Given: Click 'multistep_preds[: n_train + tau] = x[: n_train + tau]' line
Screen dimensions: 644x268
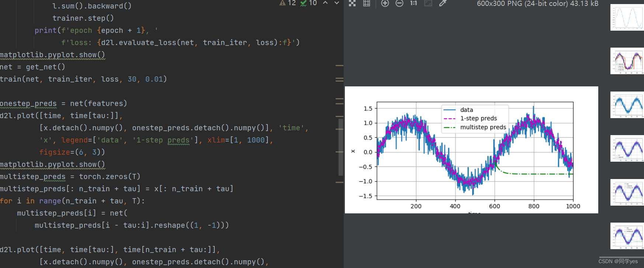Looking at the screenshot, I should (117, 189).
